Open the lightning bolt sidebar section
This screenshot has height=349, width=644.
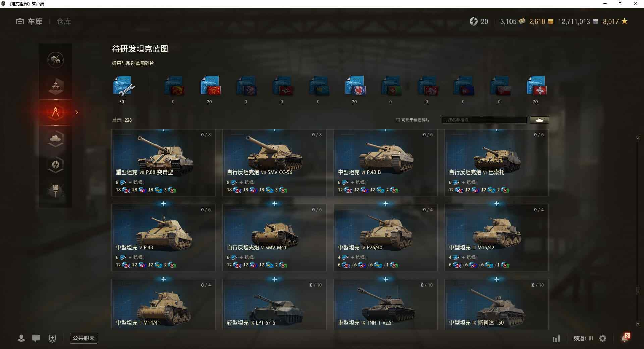click(x=56, y=165)
